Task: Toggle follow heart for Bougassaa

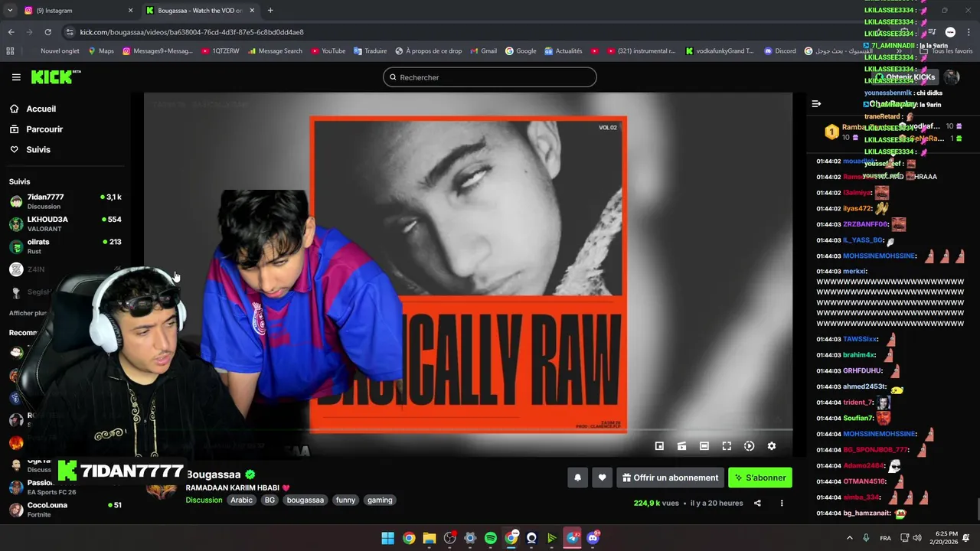Action: coord(602,478)
